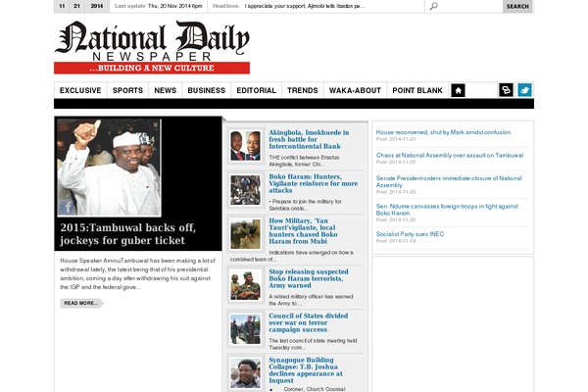Open the EXCLUSIVE menu section
The width and height of the screenshot is (588, 392).
click(80, 90)
